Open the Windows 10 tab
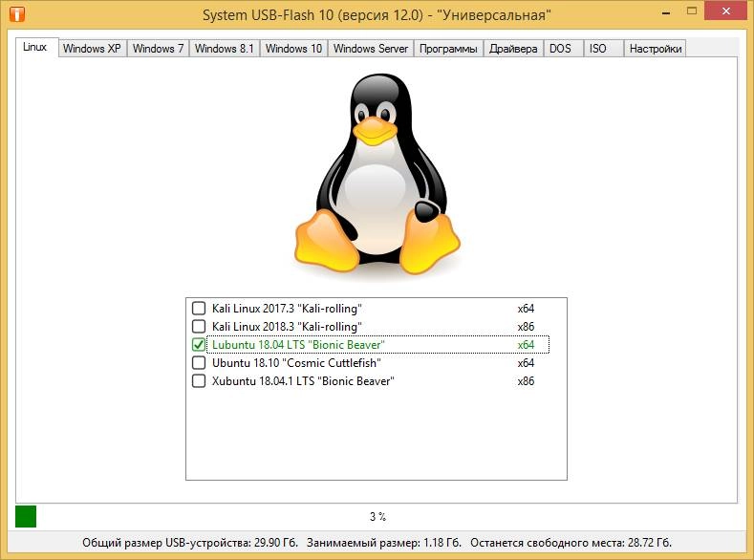This screenshot has height=560, width=754. click(x=293, y=49)
